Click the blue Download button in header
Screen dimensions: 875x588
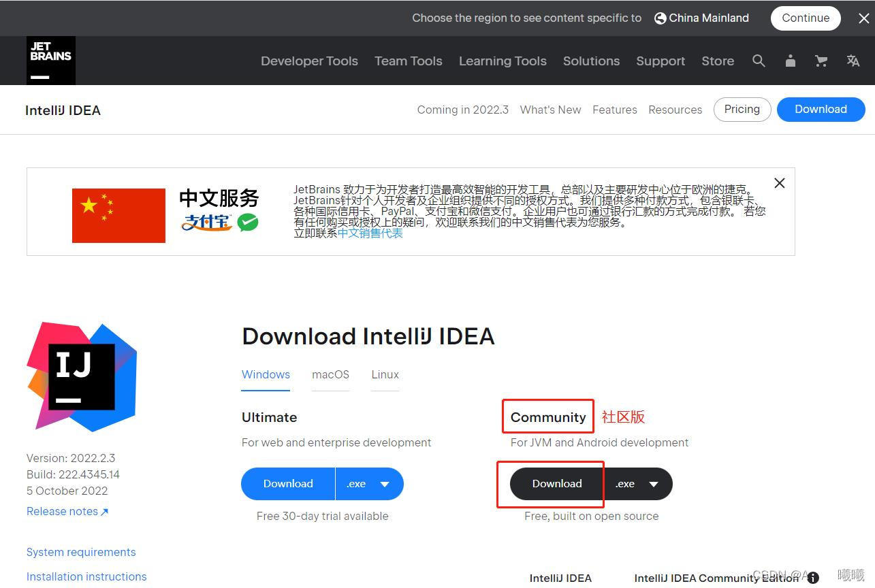coord(821,110)
